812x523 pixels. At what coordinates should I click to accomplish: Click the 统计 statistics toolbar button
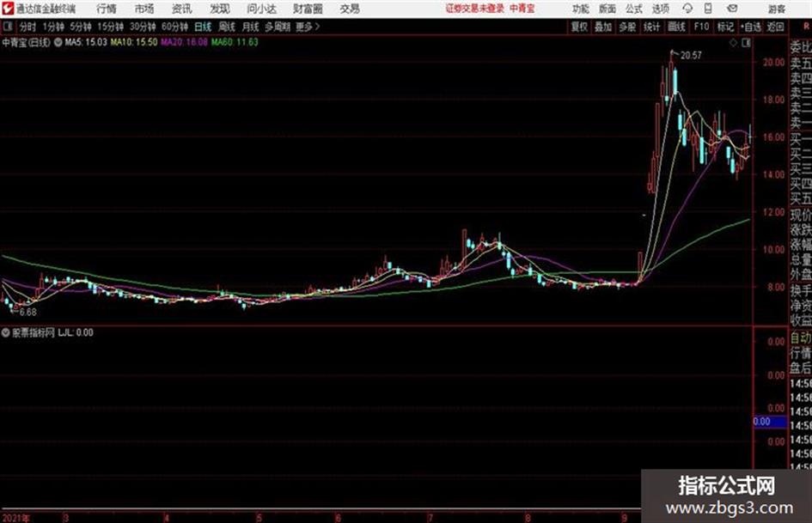click(651, 27)
